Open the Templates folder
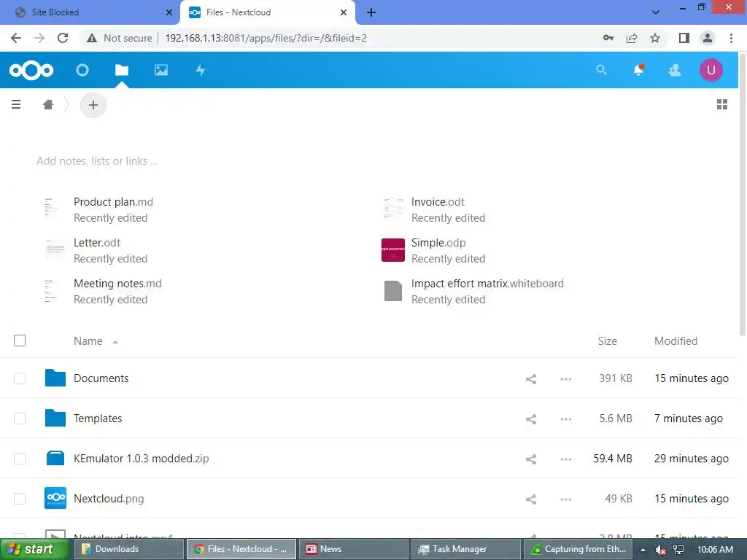Viewport: 747px width, 560px height. 98,418
